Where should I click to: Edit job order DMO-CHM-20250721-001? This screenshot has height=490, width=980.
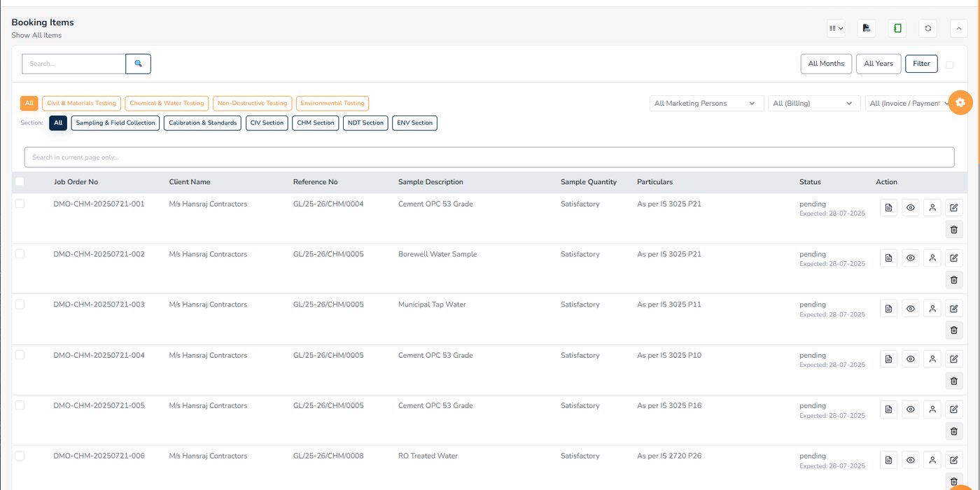click(954, 208)
